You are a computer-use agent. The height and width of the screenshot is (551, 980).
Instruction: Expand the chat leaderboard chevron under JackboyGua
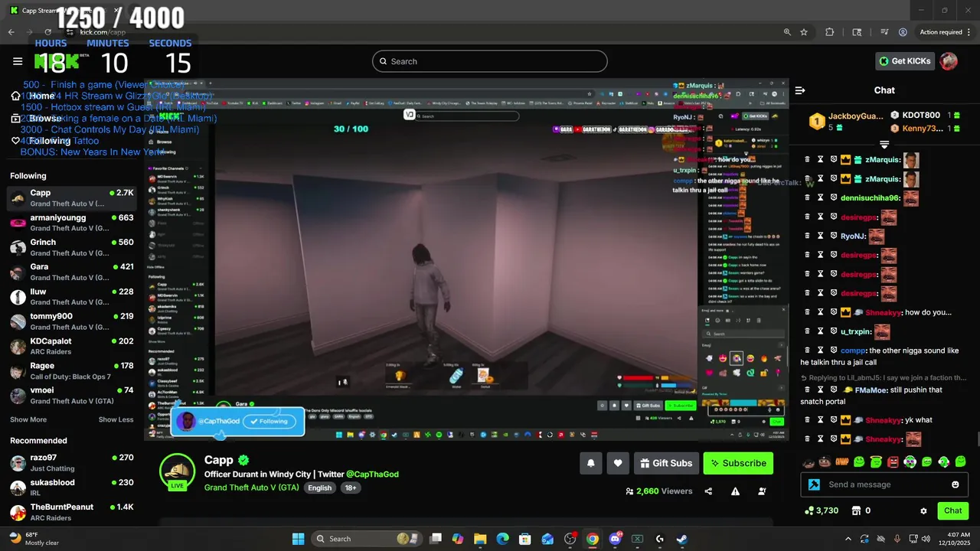884,144
